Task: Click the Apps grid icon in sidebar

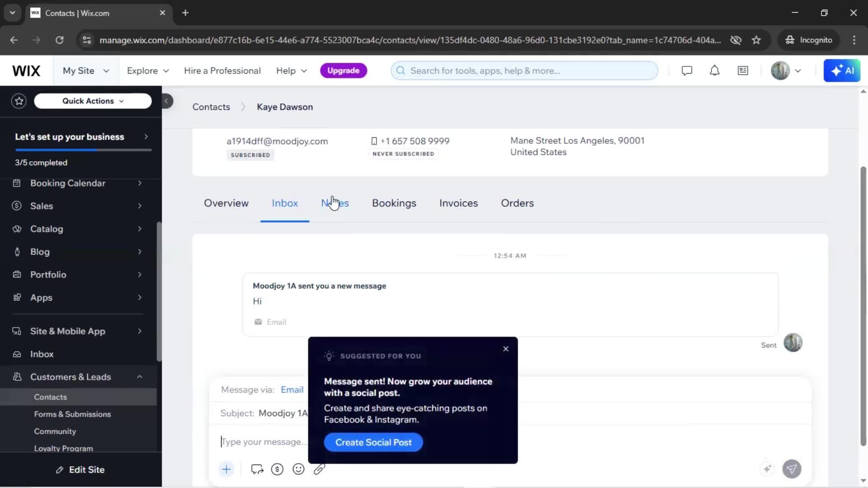Action: (17, 297)
